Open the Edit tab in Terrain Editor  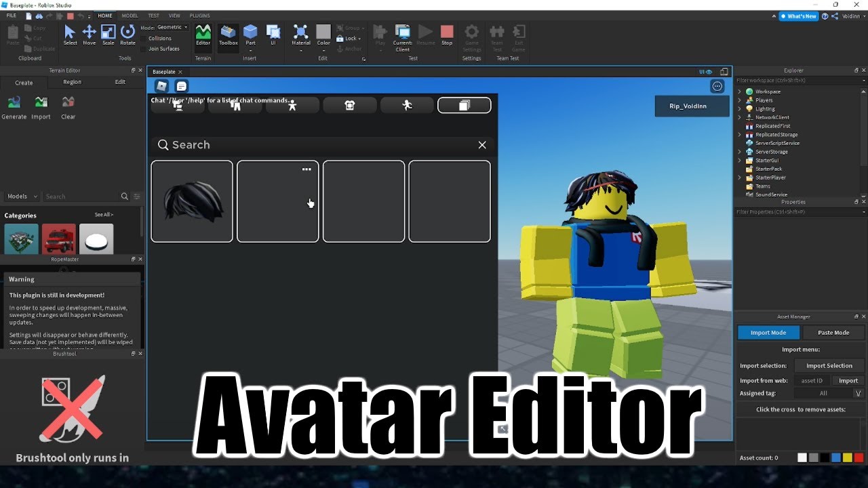pos(120,82)
